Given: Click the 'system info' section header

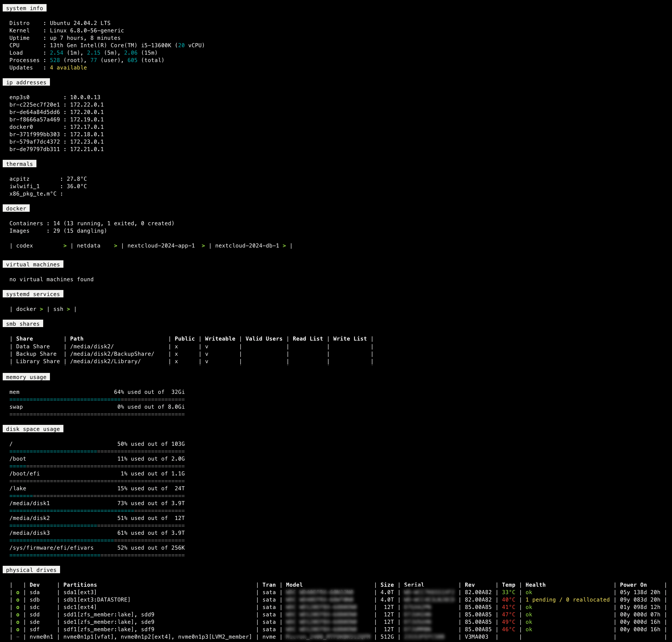Looking at the screenshot, I should pyautogui.click(x=25, y=8).
